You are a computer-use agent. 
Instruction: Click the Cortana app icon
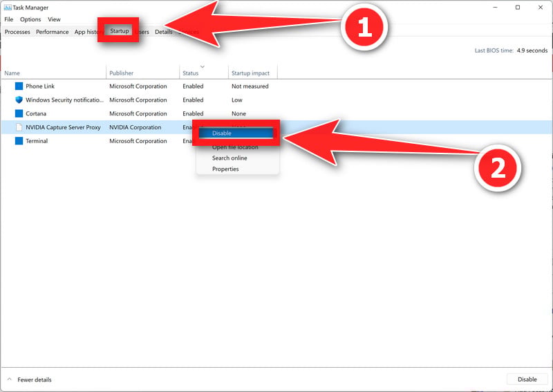point(19,113)
